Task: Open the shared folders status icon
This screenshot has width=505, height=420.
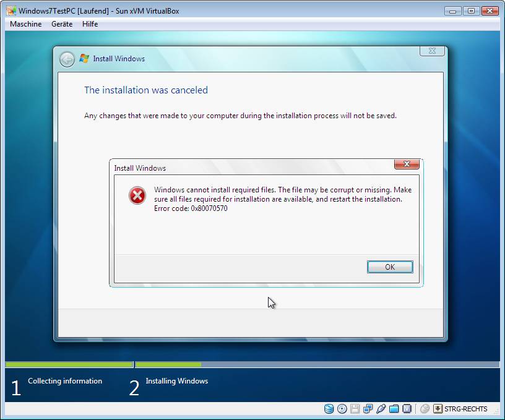Action: pos(394,409)
